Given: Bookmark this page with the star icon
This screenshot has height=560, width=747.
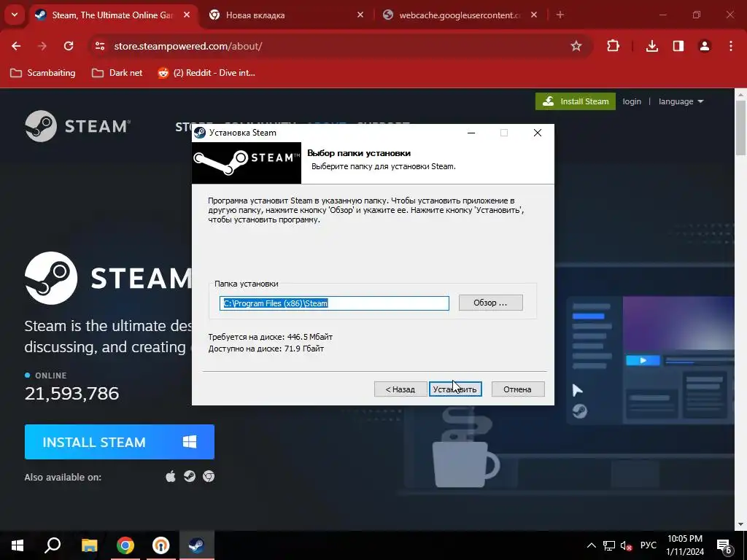Looking at the screenshot, I should tap(576, 46).
